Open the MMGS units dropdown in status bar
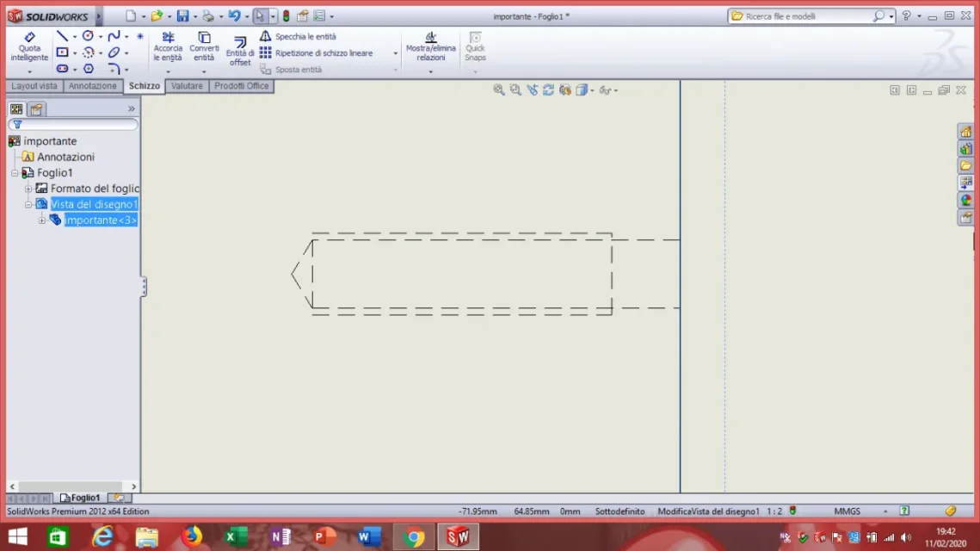Screen dimensions: 980x551 (885, 511)
